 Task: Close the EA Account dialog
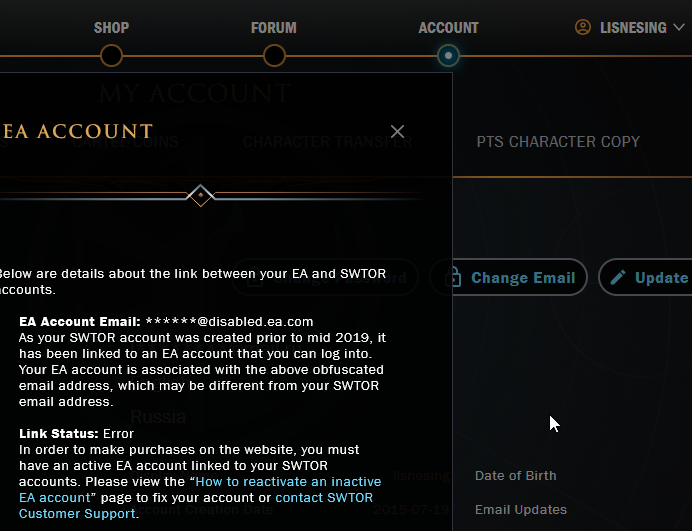pyautogui.click(x=397, y=131)
